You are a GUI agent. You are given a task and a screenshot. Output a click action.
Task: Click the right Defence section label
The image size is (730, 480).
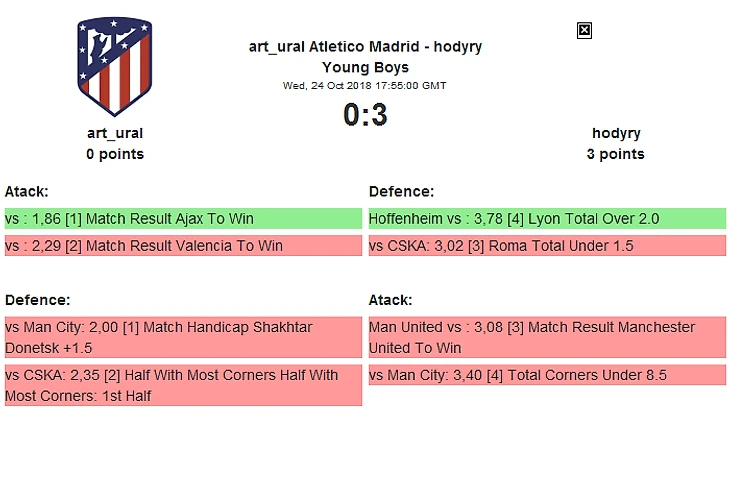[401, 191]
